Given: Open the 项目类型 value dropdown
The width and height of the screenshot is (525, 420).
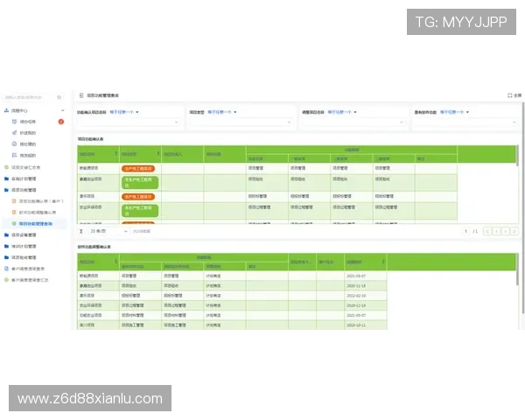Looking at the screenshot, I should click(x=241, y=122).
